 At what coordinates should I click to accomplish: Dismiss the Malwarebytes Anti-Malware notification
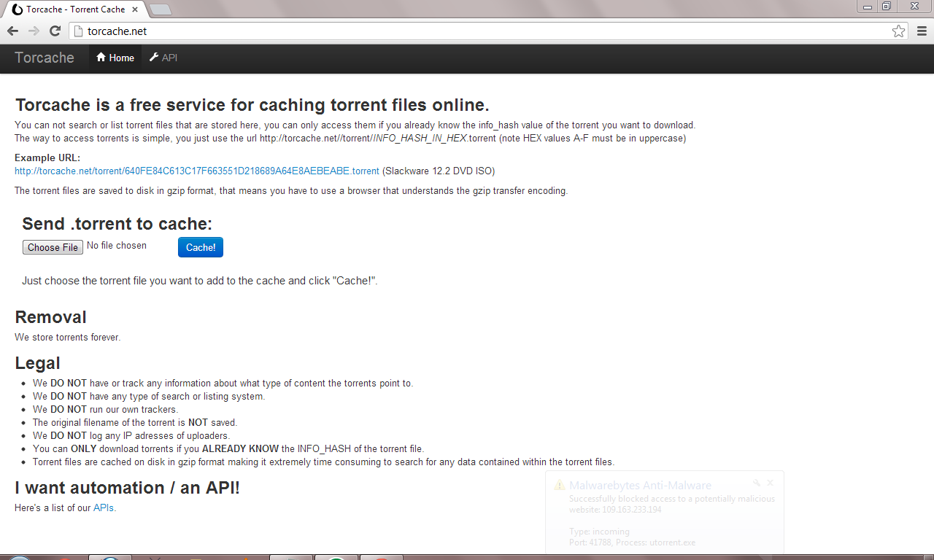(x=771, y=483)
